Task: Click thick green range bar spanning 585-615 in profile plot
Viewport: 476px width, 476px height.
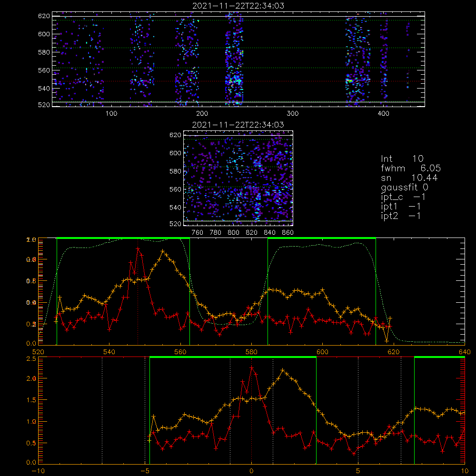Action: [x=322, y=238]
